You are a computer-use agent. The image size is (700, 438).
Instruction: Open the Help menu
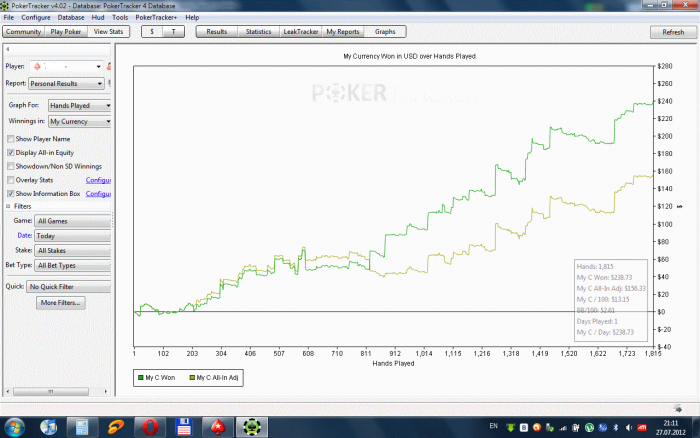(x=192, y=17)
